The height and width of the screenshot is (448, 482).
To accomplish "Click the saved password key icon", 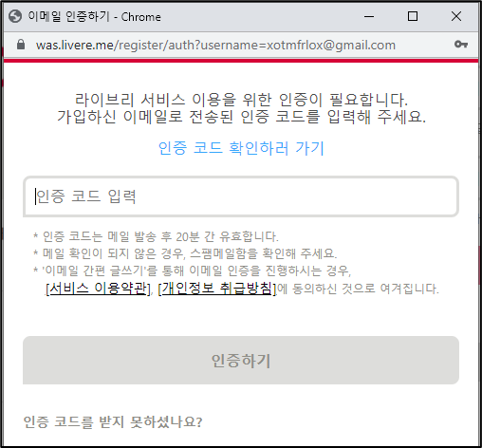I will (461, 45).
